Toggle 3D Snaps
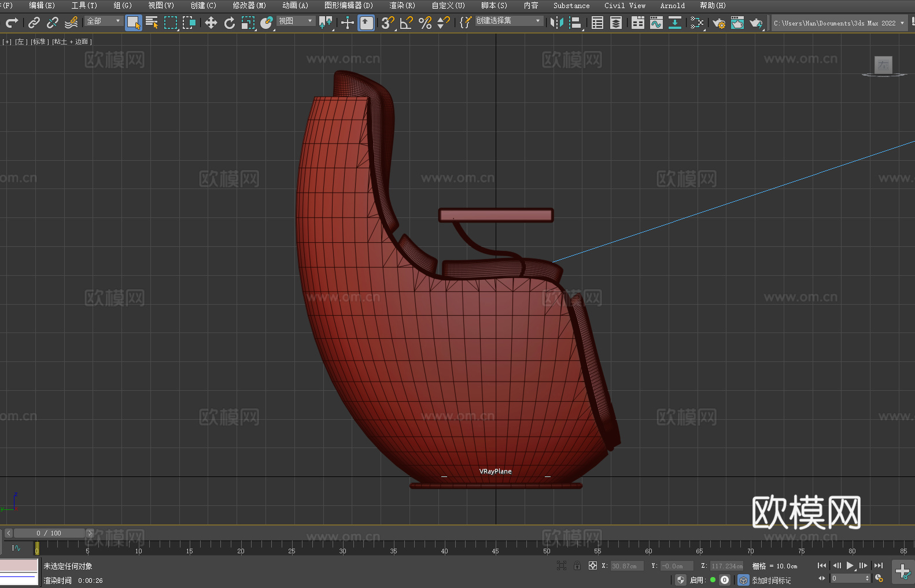The image size is (915, 588). click(388, 23)
